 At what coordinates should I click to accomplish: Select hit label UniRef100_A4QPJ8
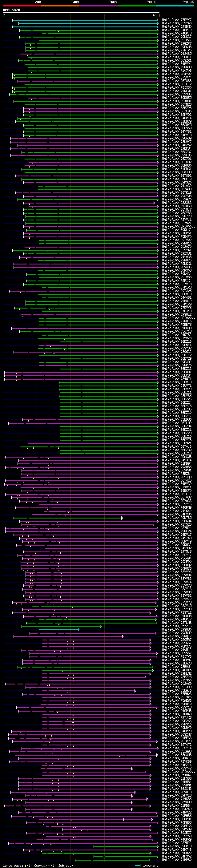177,34
